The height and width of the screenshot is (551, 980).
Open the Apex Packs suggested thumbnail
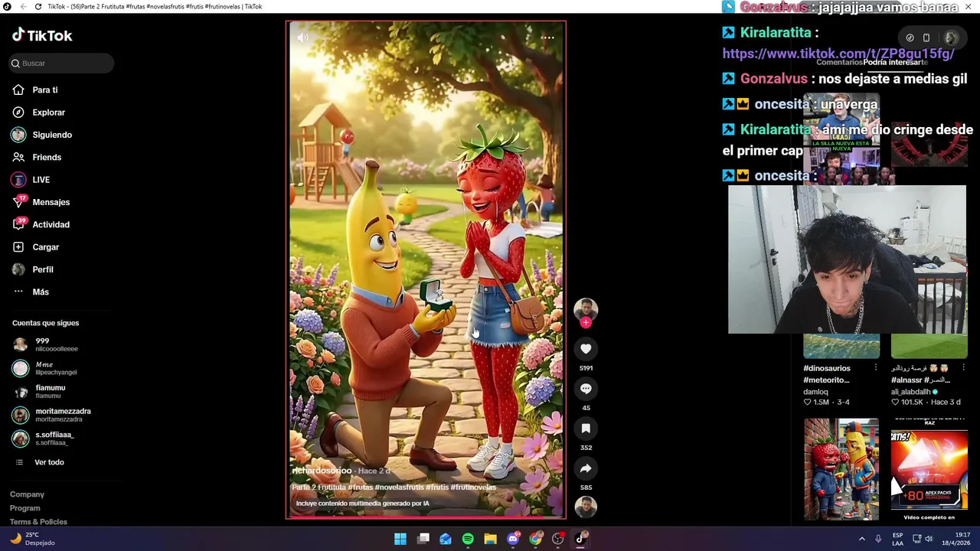(929, 469)
